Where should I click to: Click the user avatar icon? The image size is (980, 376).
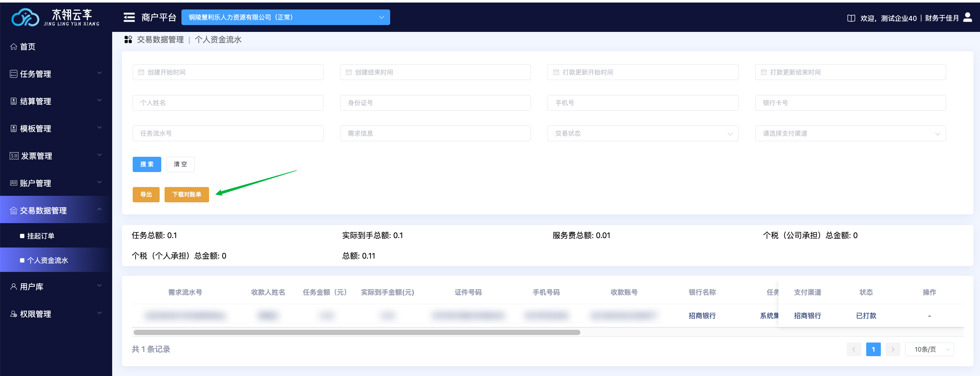coord(967,17)
